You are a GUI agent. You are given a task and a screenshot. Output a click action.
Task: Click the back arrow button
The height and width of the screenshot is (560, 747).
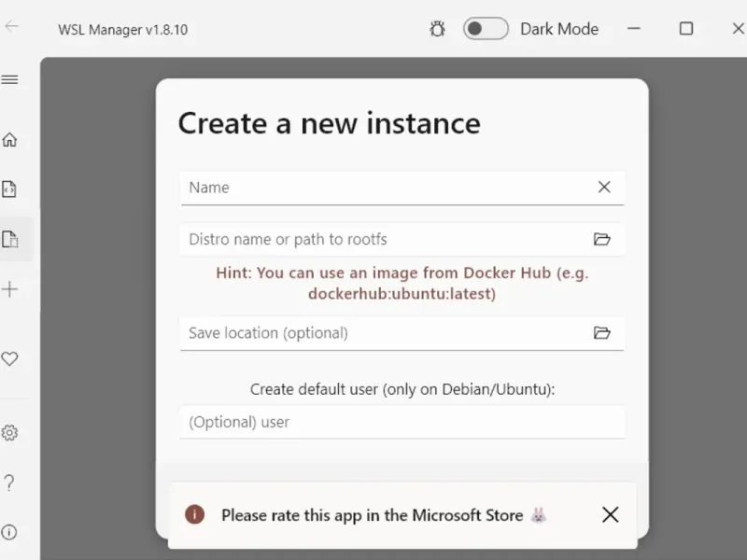[12, 26]
